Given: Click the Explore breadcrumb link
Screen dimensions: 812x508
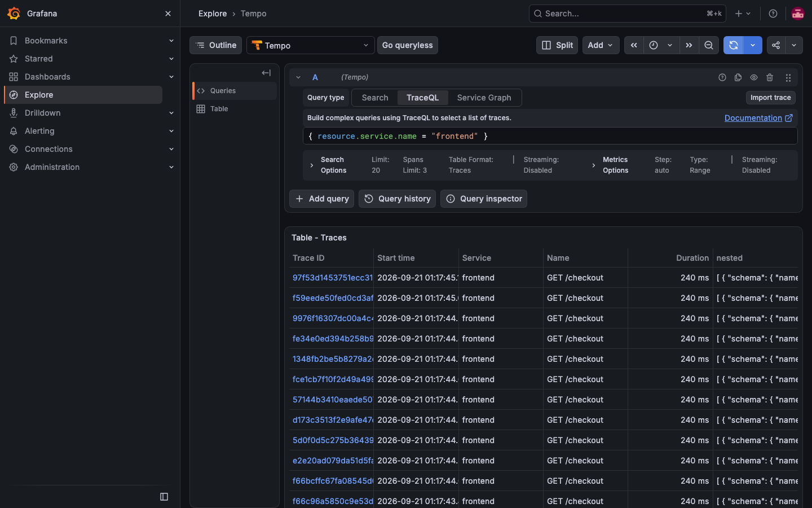Looking at the screenshot, I should point(213,14).
